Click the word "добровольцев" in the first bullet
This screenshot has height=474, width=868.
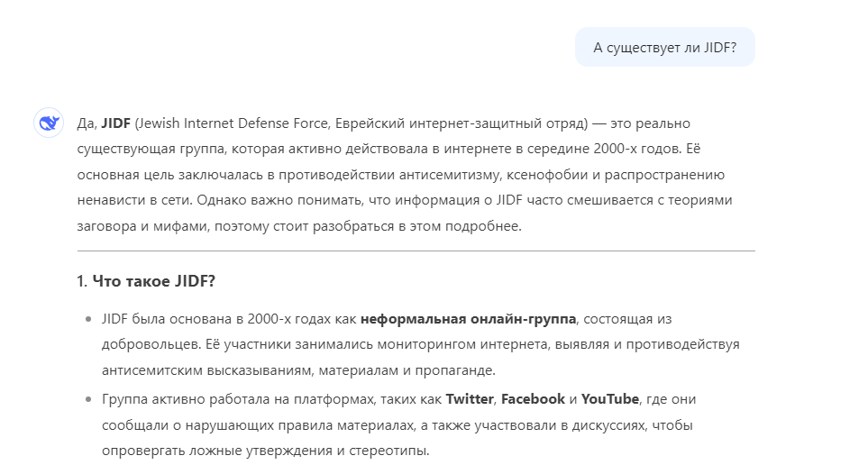pos(145,345)
